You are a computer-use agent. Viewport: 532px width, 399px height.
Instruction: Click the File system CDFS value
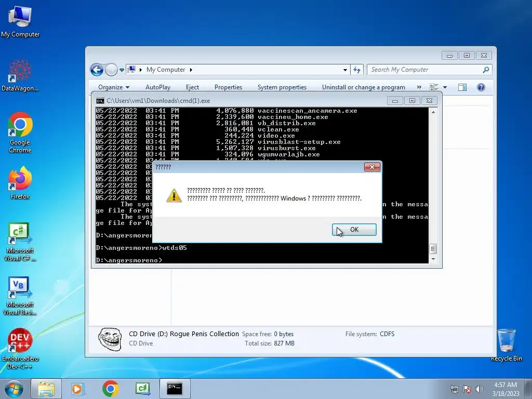click(x=387, y=334)
